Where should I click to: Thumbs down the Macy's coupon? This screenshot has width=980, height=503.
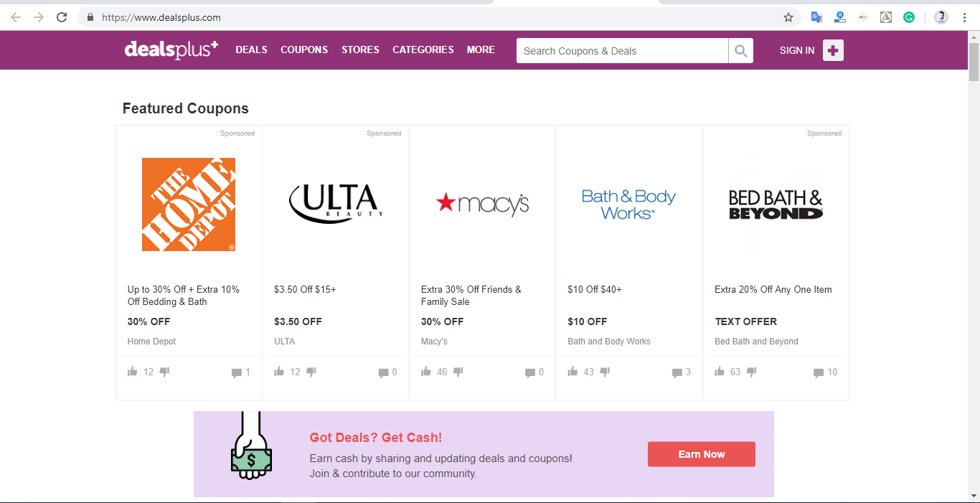[458, 372]
